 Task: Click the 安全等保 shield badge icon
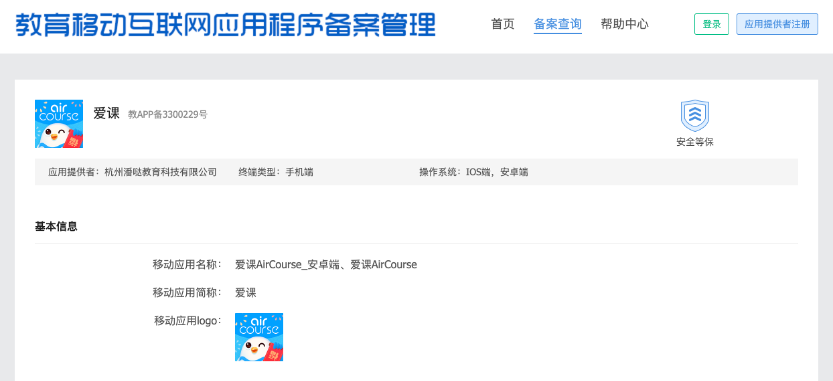coord(695,116)
